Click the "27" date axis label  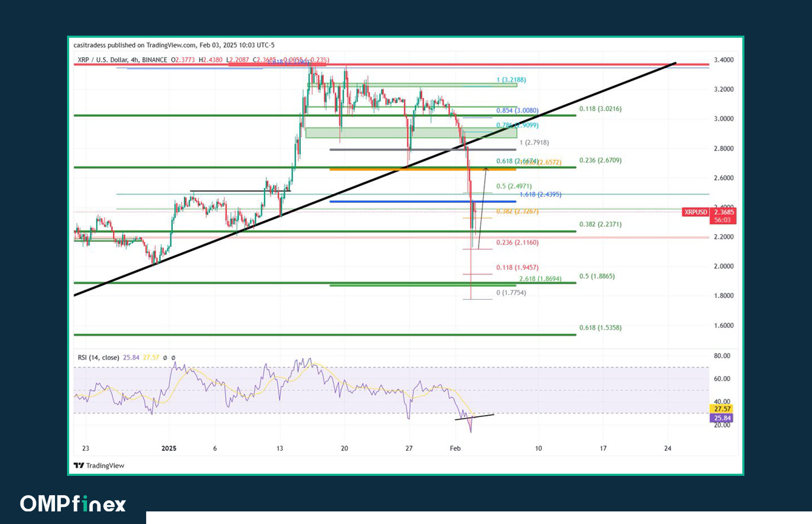[x=409, y=449]
